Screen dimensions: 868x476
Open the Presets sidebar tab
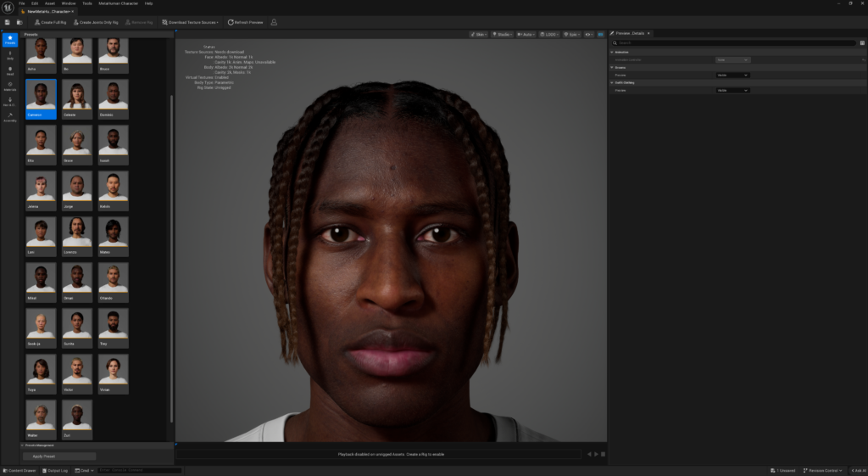(10, 40)
